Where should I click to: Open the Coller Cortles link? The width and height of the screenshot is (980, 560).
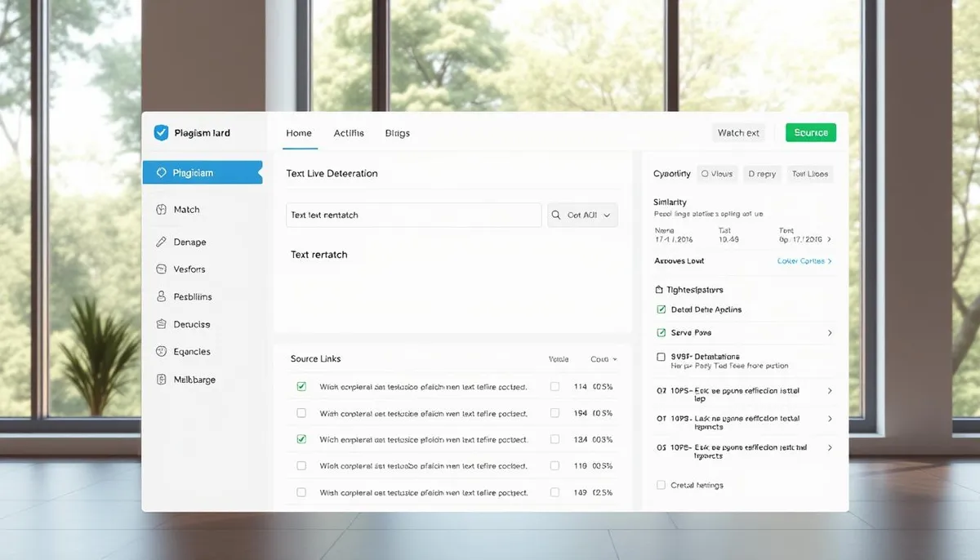(x=804, y=261)
